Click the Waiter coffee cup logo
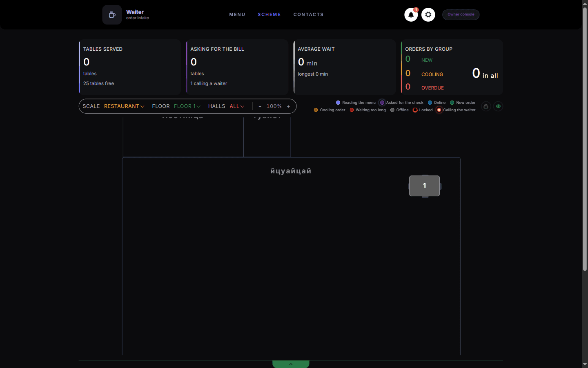 (x=112, y=15)
